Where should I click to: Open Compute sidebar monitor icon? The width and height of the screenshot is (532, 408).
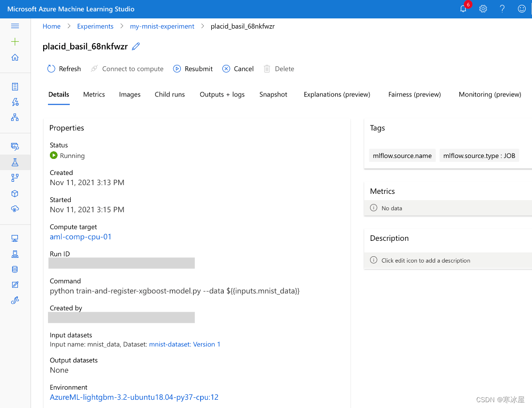(15, 238)
